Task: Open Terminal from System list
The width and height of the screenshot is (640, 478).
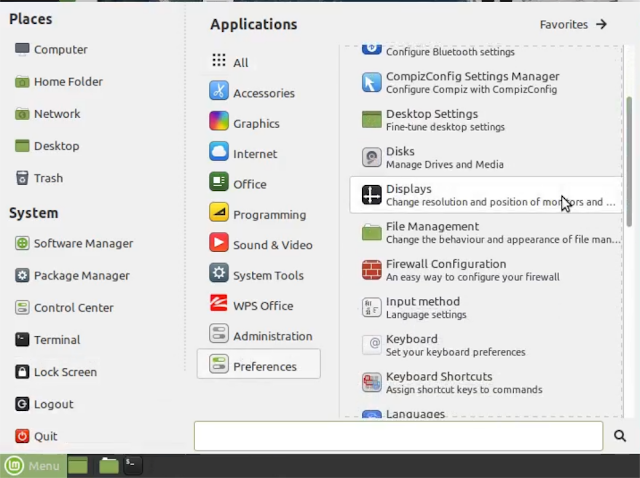Action: (x=22, y=340)
